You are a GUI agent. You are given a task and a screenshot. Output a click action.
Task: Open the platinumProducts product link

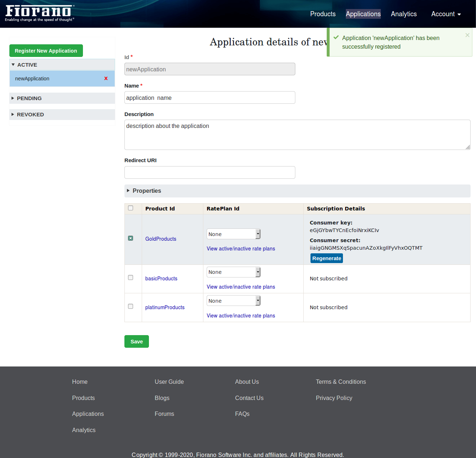click(x=165, y=307)
